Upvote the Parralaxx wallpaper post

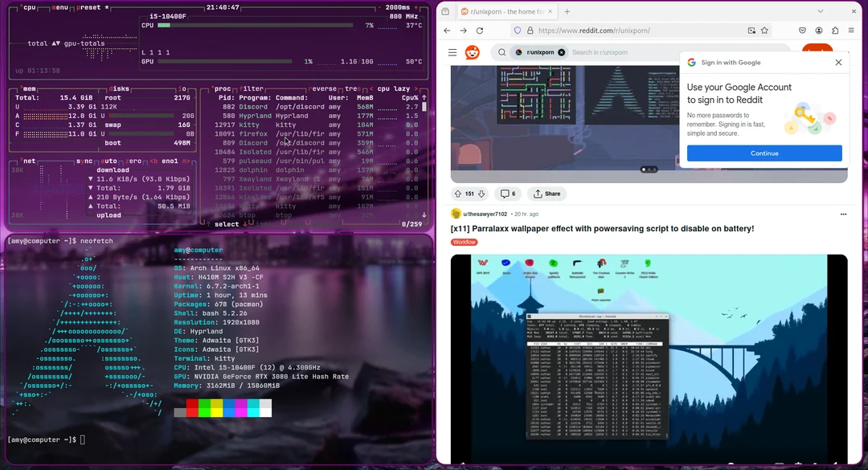click(x=459, y=193)
